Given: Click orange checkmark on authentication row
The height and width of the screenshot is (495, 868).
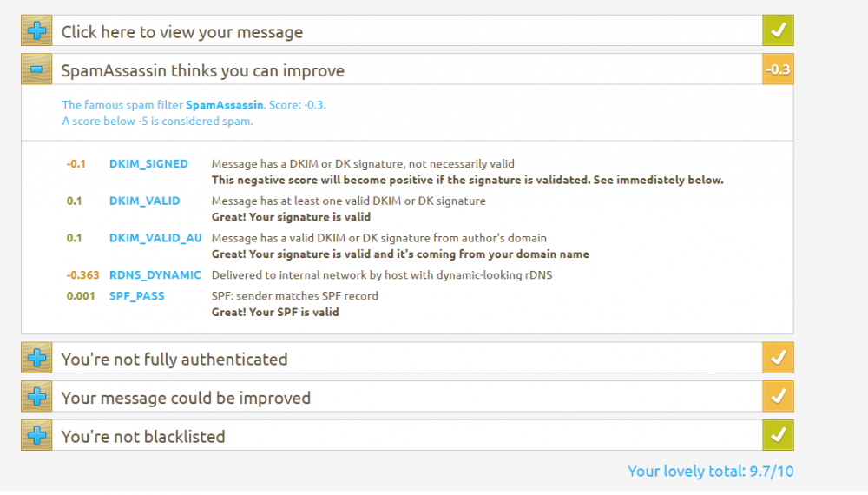Looking at the screenshot, I should tap(778, 358).
